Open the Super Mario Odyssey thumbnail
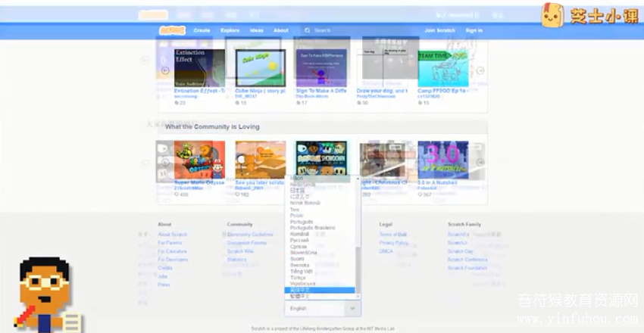The image size is (644, 333). pyautogui.click(x=199, y=160)
